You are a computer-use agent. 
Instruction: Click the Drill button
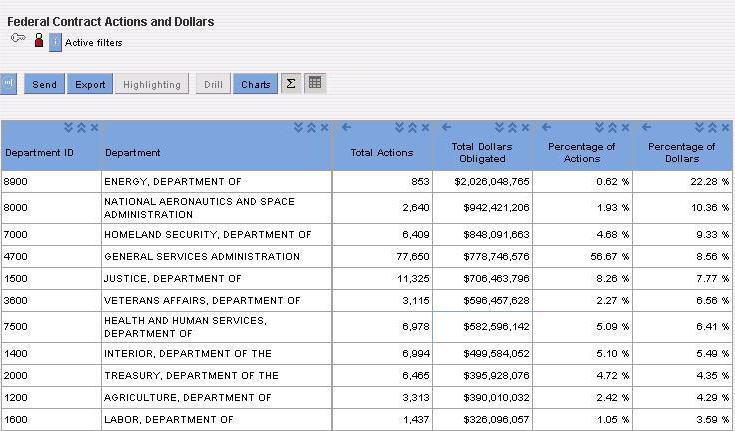pyautogui.click(x=213, y=84)
